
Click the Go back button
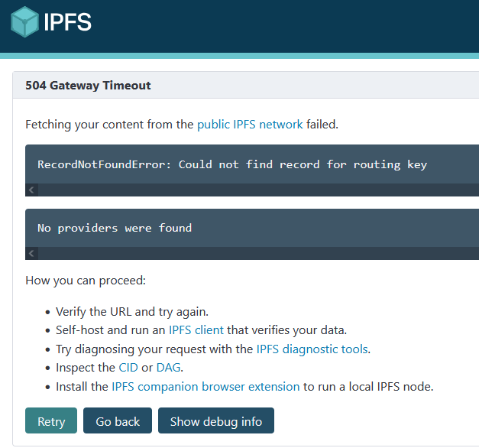coord(118,420)
